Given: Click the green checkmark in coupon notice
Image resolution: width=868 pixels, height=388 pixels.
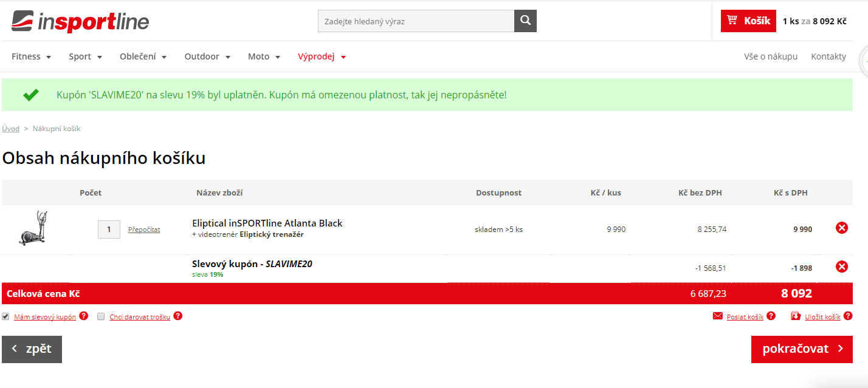Looking at the screenshot, I should click(x=31, y=95).
